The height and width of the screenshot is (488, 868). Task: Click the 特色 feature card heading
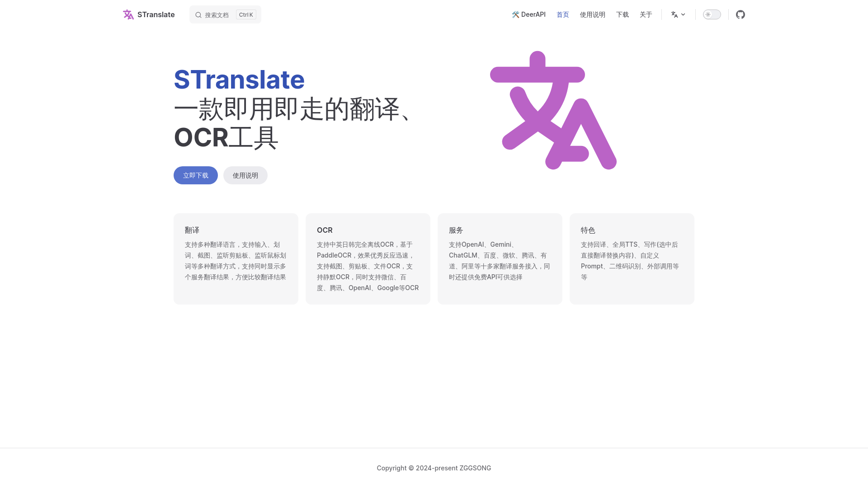(588, 230)
